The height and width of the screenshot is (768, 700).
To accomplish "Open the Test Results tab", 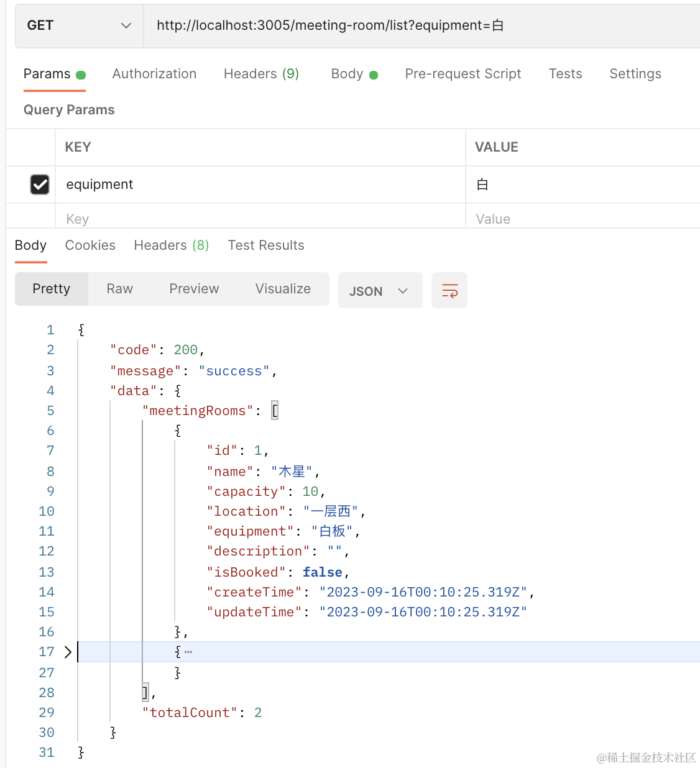I will [x=266, y=245].
